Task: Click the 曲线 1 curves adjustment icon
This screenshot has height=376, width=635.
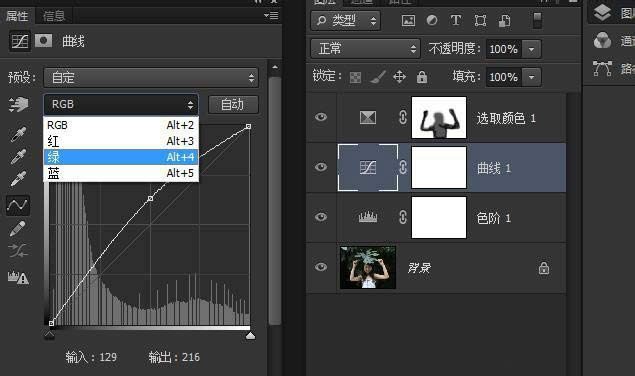Action: click(368, 167)
